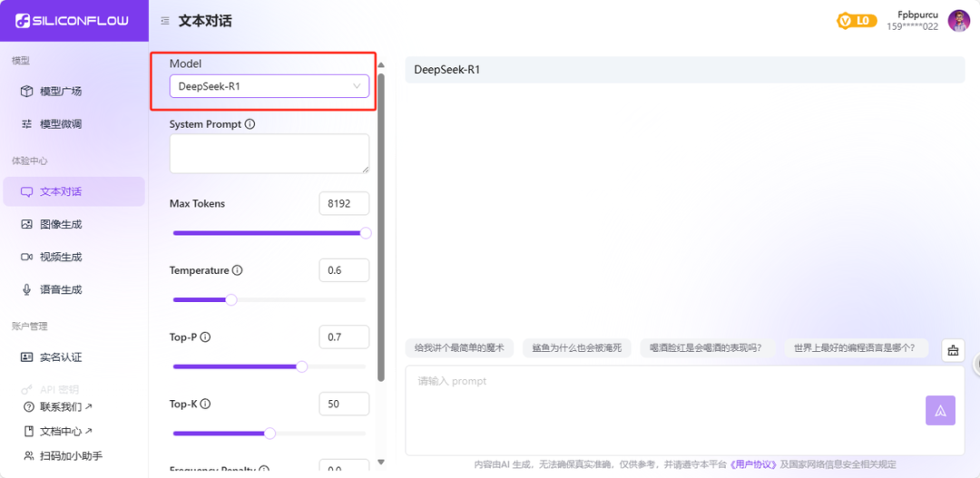This screenshot has width=980, height=478.
Task: Click the Temperature info icon
Action: (x=237, y=270)
